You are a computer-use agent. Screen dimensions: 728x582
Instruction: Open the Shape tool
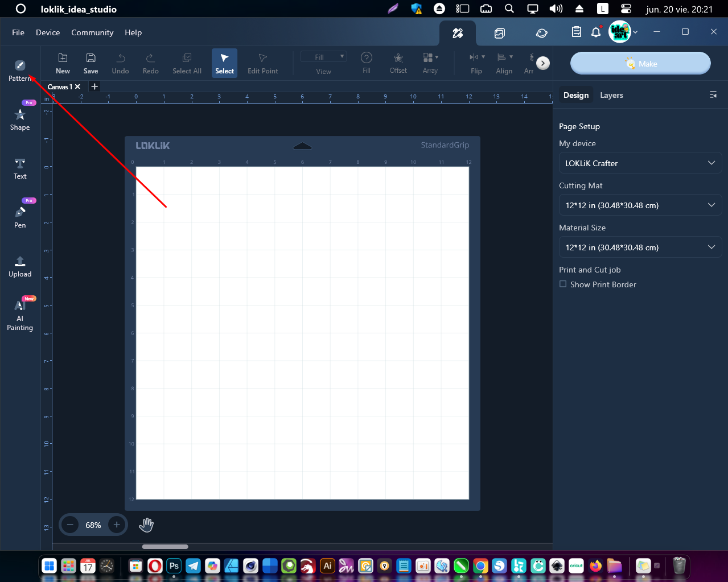coord(20,119)
